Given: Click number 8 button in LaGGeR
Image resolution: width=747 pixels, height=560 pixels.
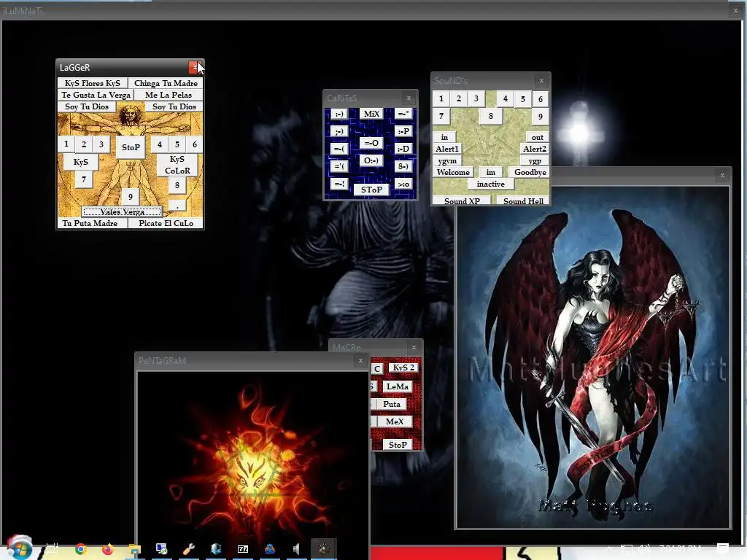Looking at the screenshot, I should tap(177, 185).
